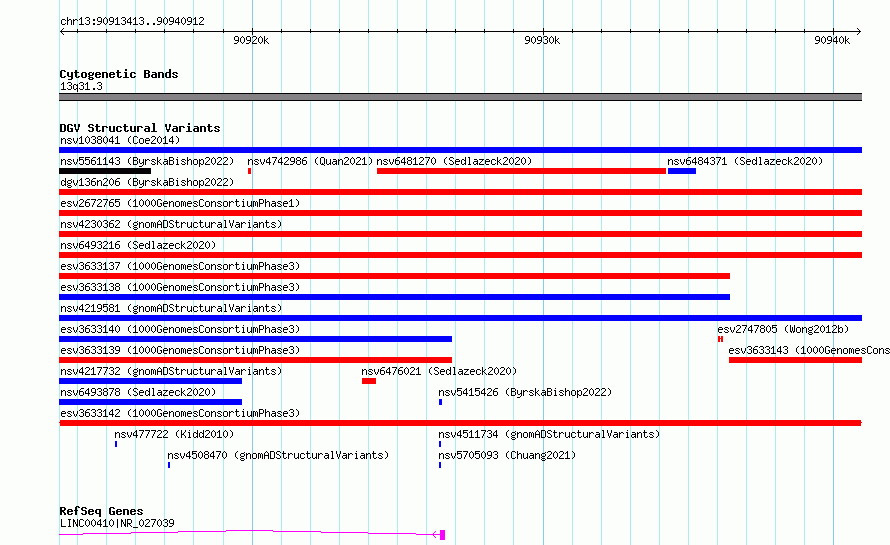Open nsv4217732 (gnomADStructuralVariants) label
The image size is (890, 545).
(171, 371)
